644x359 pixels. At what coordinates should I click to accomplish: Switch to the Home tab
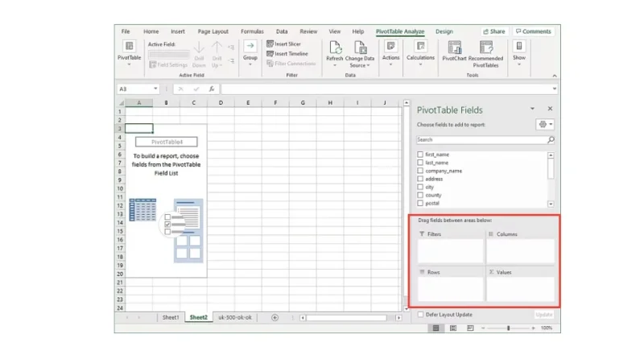point(151,31)
